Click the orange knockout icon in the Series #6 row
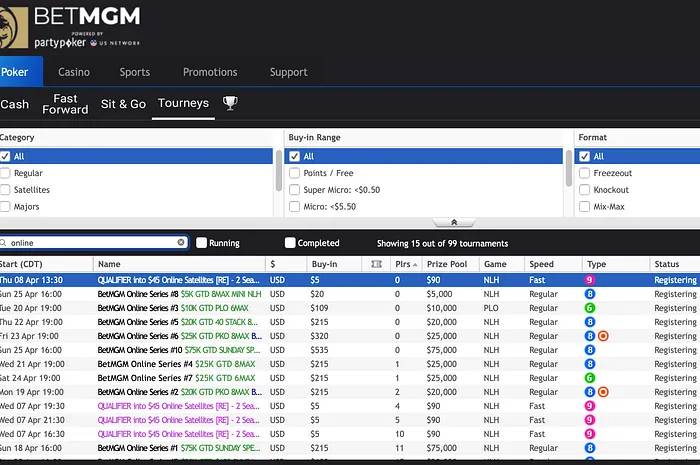The image size is (700, 465). coord(603,336)
